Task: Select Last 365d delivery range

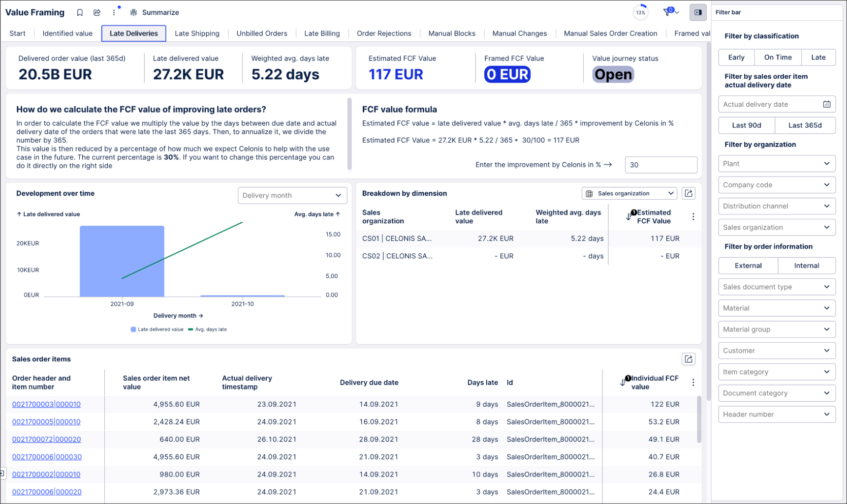Action: (805, 125)
